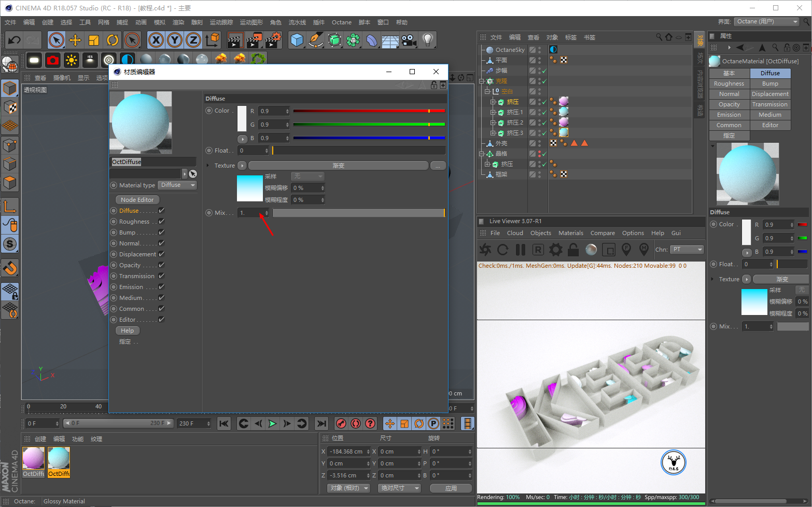Viewport: 812px width, 507px height.
Task: Expand the 挤压.1 object in tree
Action: [x=493, y=112]
